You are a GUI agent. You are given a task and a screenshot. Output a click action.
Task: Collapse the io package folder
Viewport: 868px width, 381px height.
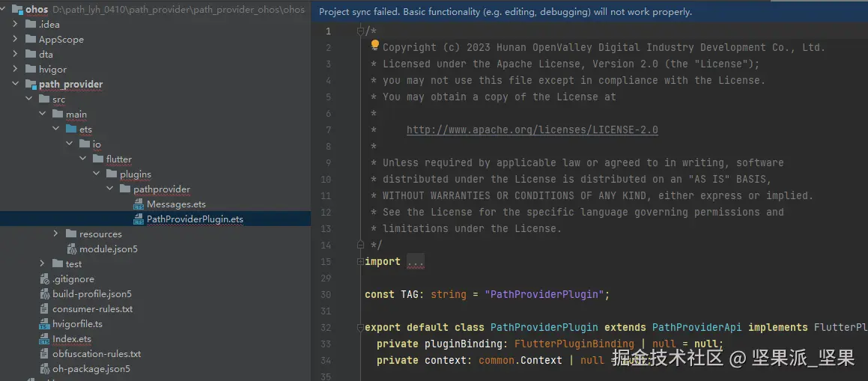[x=70, y=144]
